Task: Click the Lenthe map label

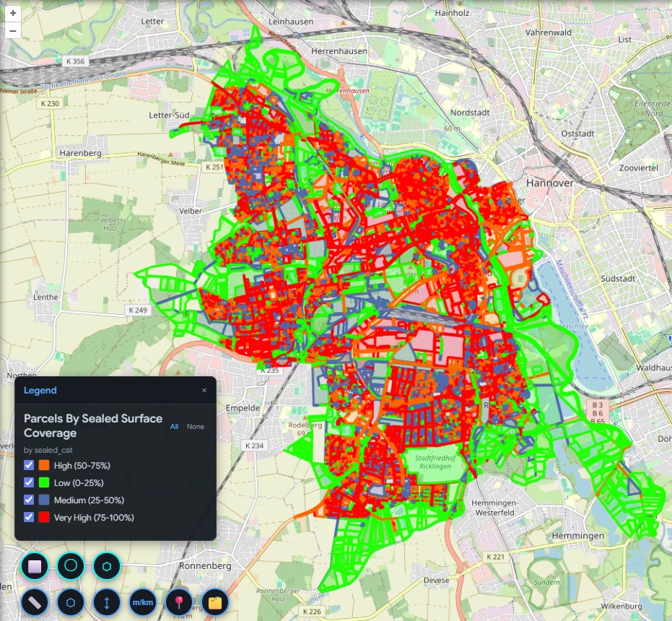Action: [46, 297]
